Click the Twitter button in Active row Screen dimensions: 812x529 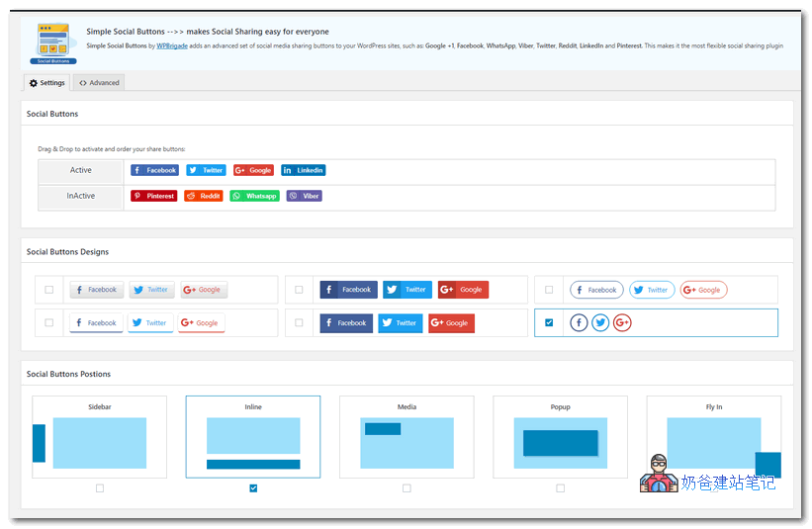coord(206,170)
